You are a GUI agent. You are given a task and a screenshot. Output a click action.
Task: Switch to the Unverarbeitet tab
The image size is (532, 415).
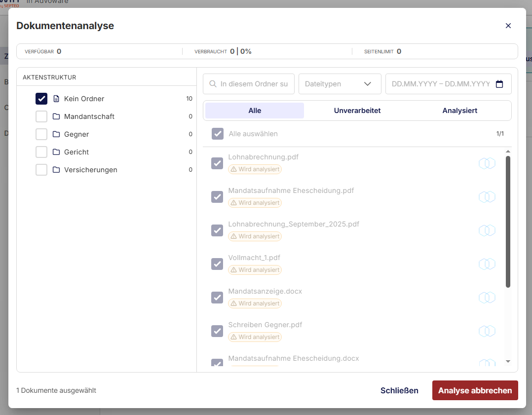coord(357,111)
